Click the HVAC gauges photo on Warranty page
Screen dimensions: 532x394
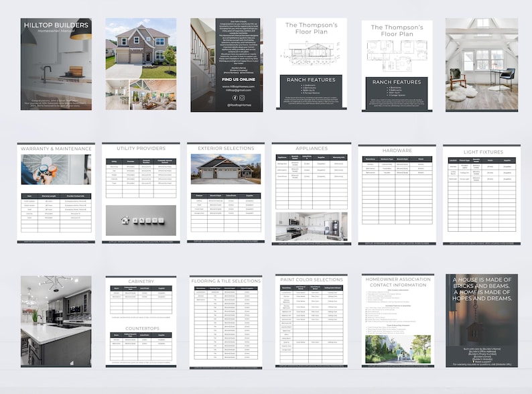[56, 170]
